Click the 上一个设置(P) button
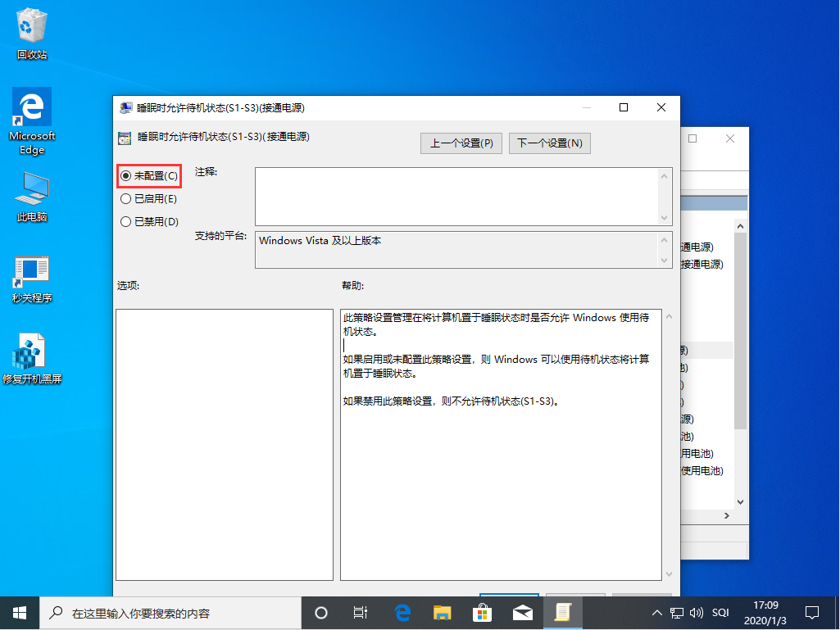This screenshot has width=840, height=630. (461, 143)
